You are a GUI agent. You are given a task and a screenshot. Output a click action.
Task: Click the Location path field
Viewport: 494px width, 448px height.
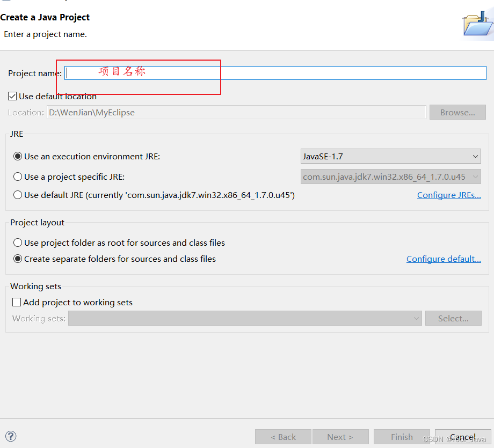[x=236, y=112]
